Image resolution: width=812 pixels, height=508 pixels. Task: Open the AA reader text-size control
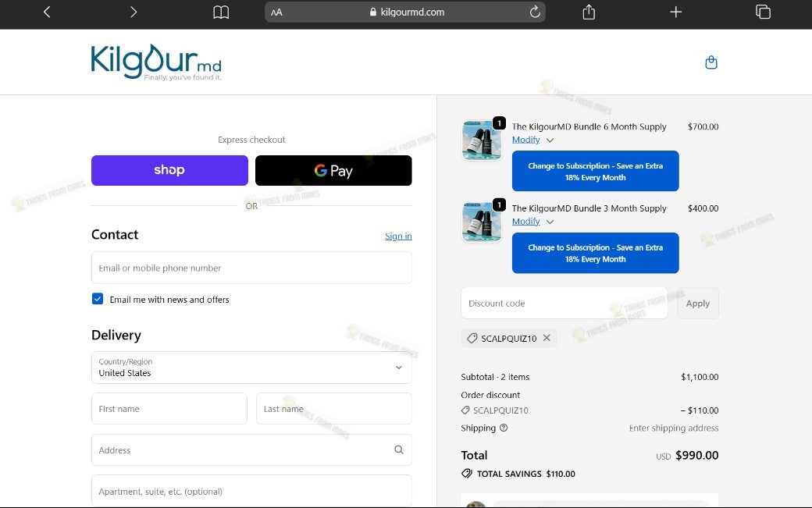[276, 12]
